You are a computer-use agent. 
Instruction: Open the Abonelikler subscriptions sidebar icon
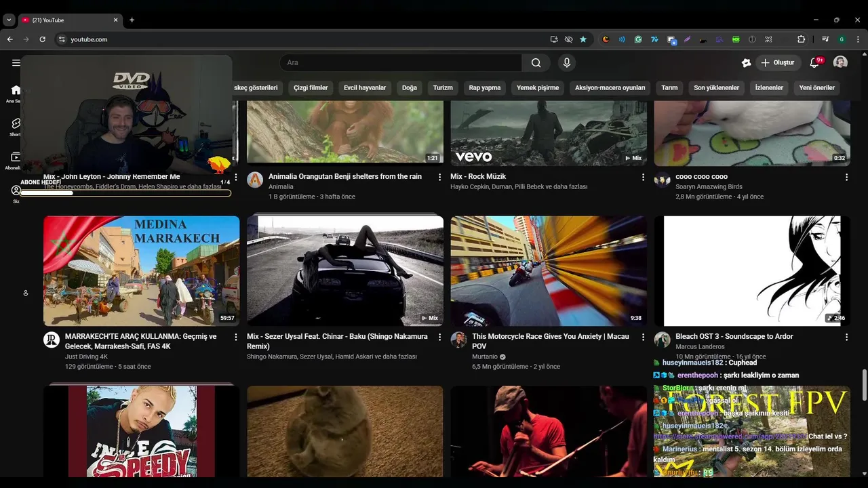tap(16, 157)
